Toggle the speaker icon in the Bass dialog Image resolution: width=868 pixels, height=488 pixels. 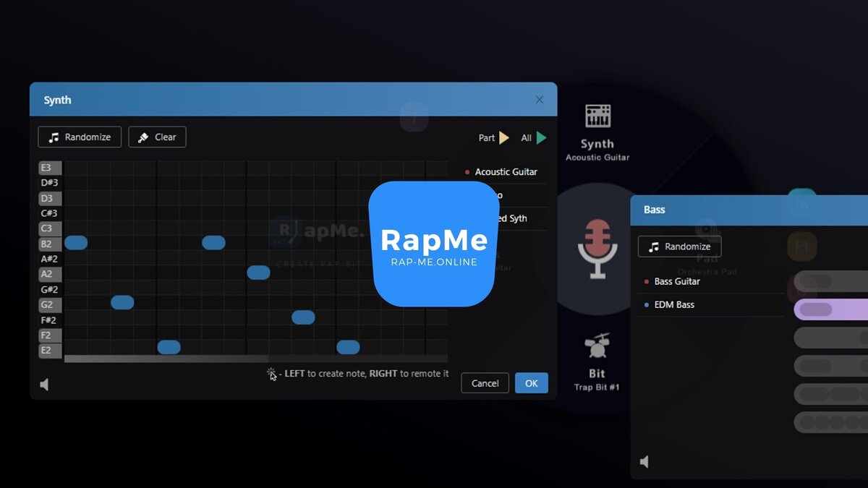644,461
